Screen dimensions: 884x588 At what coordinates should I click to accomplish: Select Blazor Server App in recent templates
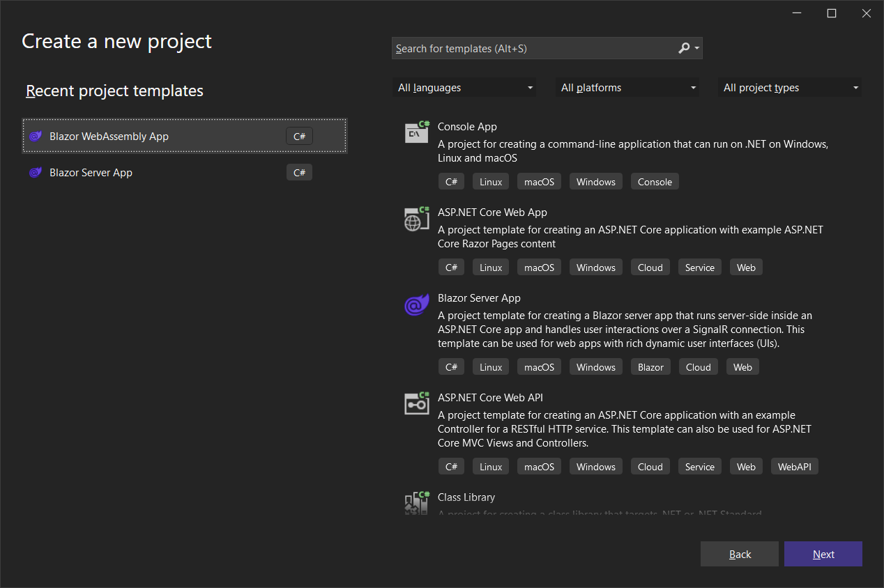tap(185, 173)
